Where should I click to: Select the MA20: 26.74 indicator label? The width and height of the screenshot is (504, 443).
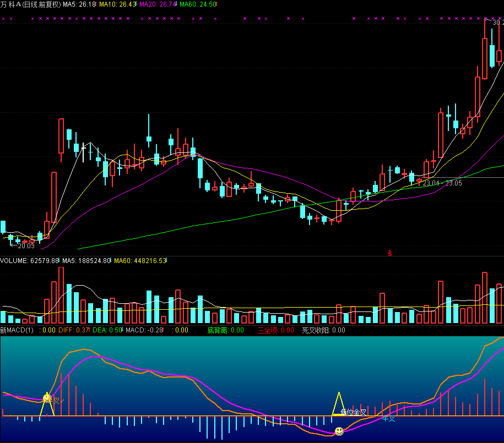click(x=158, y=4)
